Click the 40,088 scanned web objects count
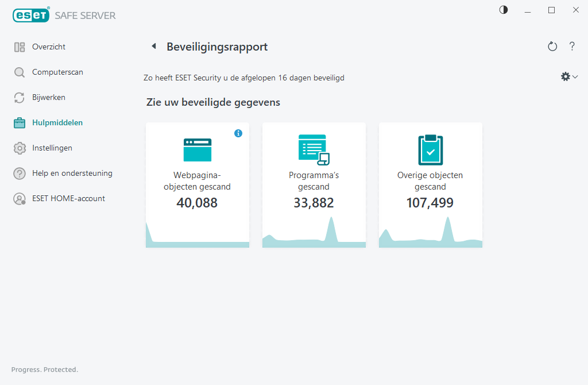Image resolution: width=588 pixels, height=385 pixels. point(198,203)
